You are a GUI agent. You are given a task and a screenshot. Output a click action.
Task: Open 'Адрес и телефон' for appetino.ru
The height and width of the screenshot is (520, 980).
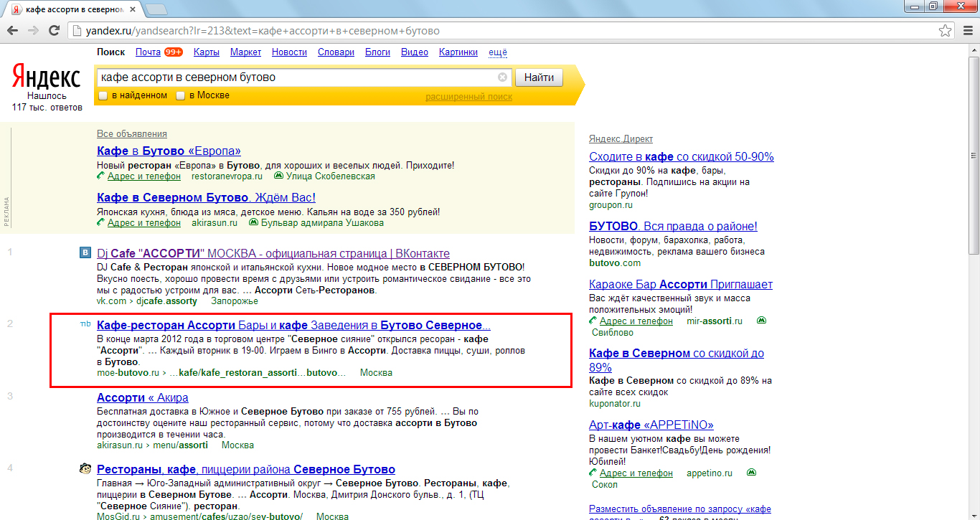[x=636, y=473]
